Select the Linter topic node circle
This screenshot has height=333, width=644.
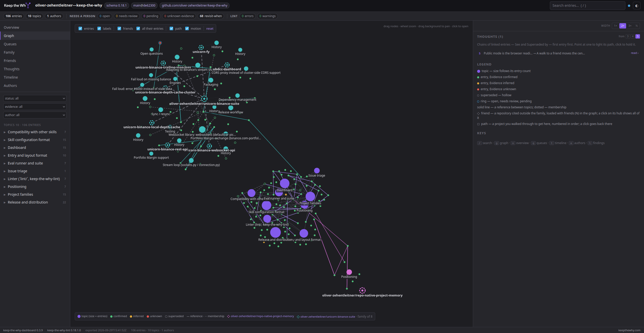point(267,219)
